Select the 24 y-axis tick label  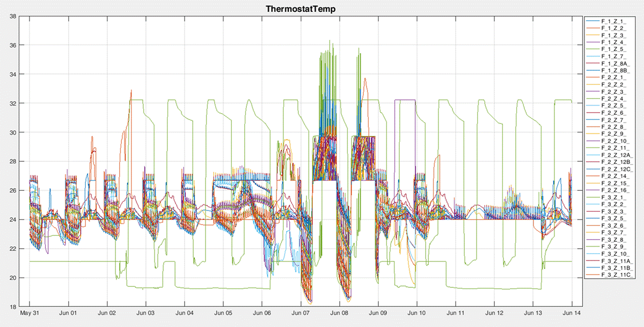[12, 220]
